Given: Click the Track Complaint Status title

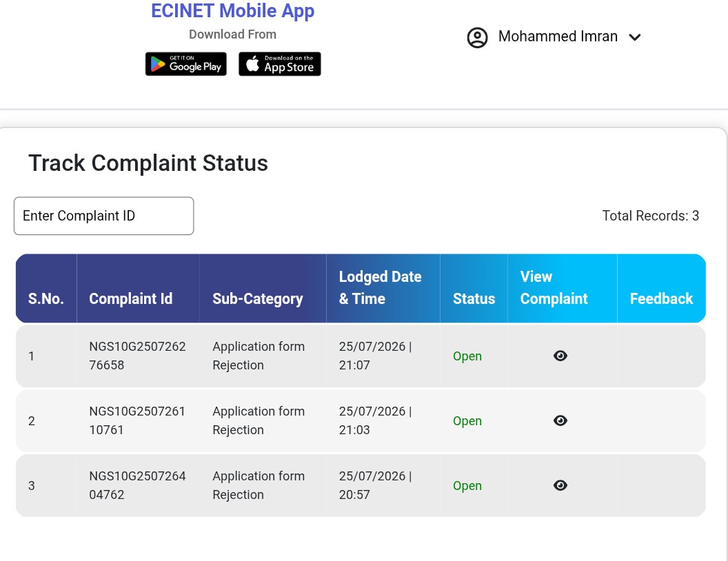Looking at the screenshot, I should (148, 163).
